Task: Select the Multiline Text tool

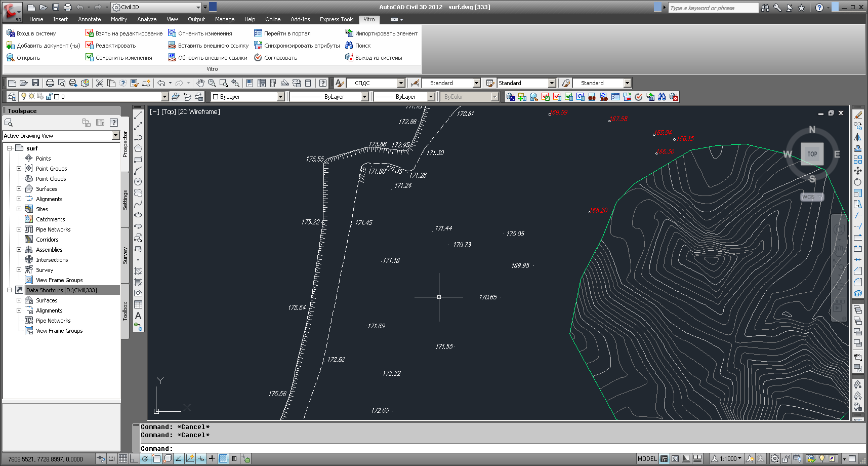Action: pos(138,316)
